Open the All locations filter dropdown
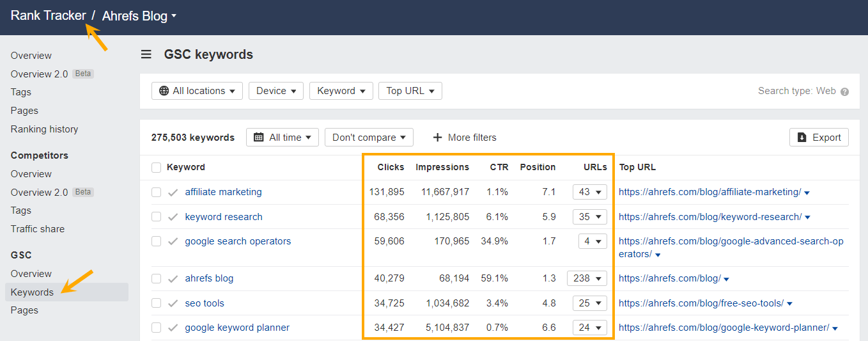Screen dimensions: 868x341 (198, 91)
